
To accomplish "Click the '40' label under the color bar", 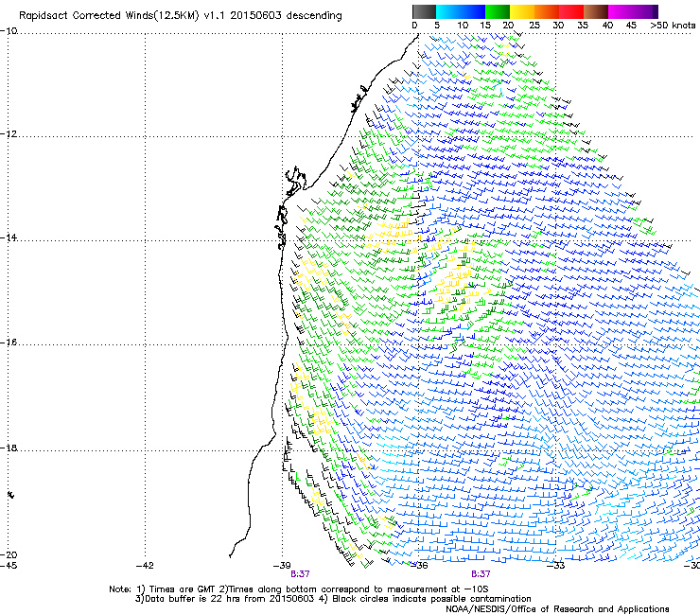I will pos(607,26).
